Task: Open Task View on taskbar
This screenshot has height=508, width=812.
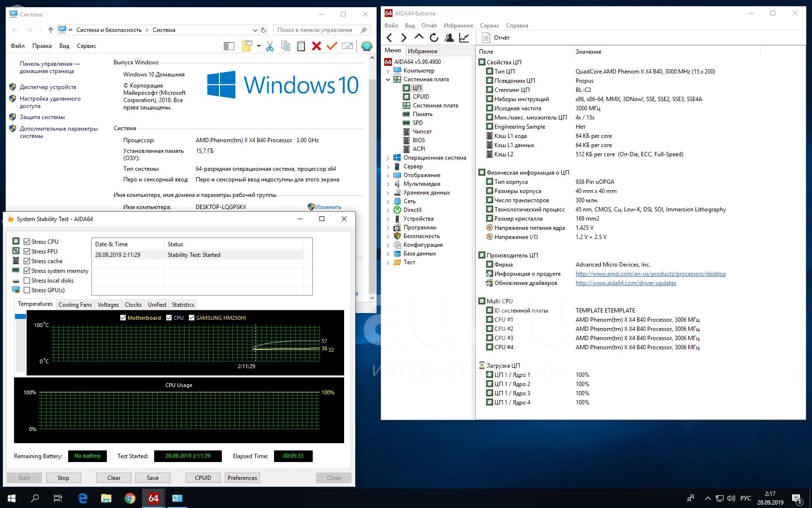Action: click(58, 498)
